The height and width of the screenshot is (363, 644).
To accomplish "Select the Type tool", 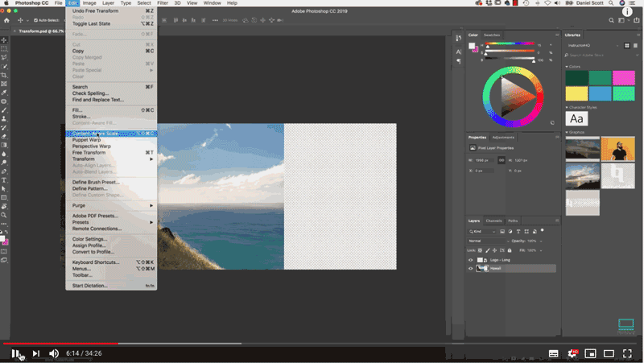I will 4,180.
